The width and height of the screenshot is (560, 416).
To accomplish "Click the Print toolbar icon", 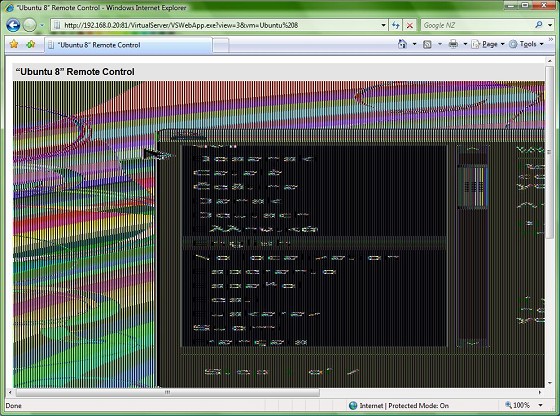I will pos(453,44).
